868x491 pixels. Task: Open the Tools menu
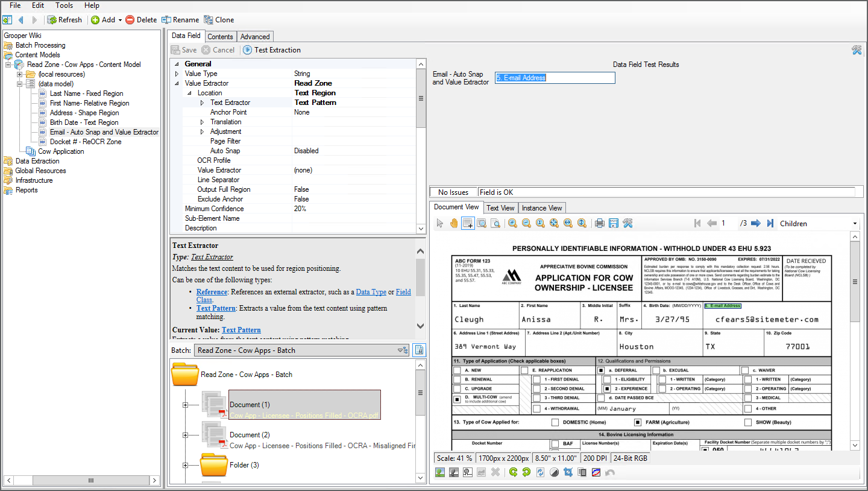pyautogui.click(x=64, y=5)
